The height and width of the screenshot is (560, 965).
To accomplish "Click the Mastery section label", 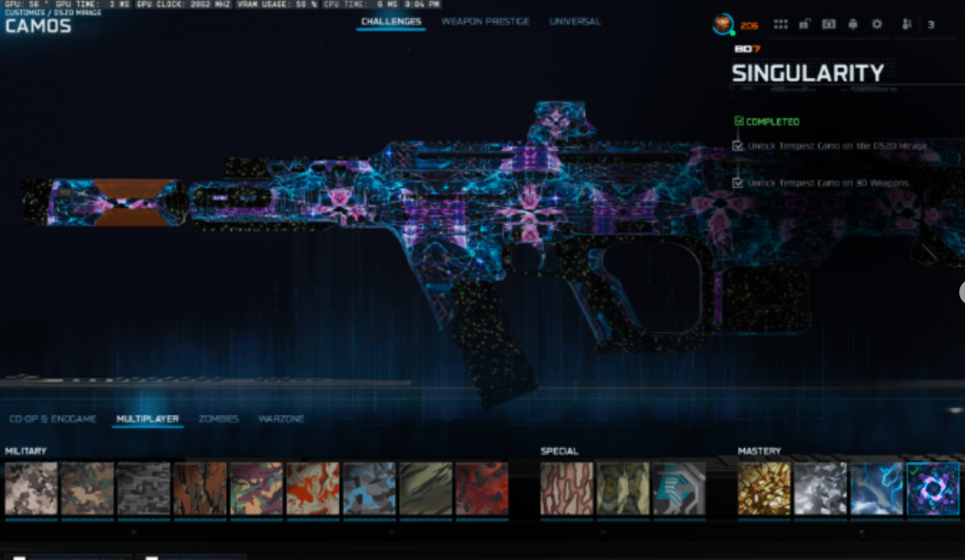I will pos(760,451).
